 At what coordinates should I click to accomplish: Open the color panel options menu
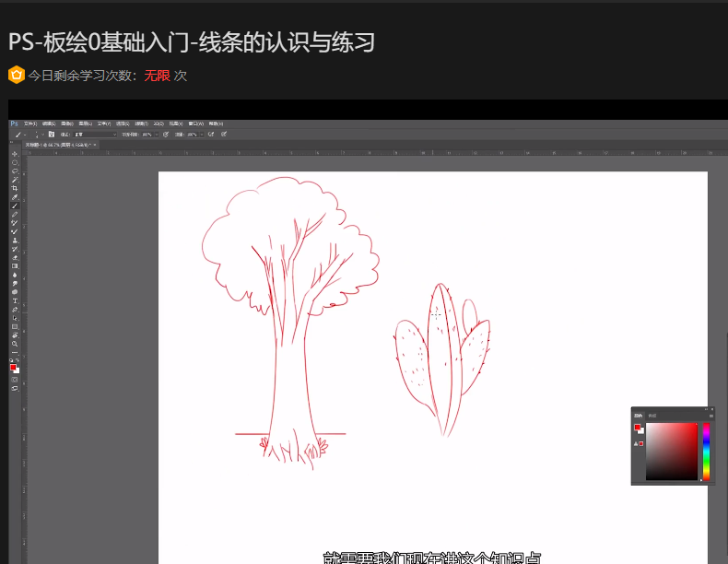(711, 416)
